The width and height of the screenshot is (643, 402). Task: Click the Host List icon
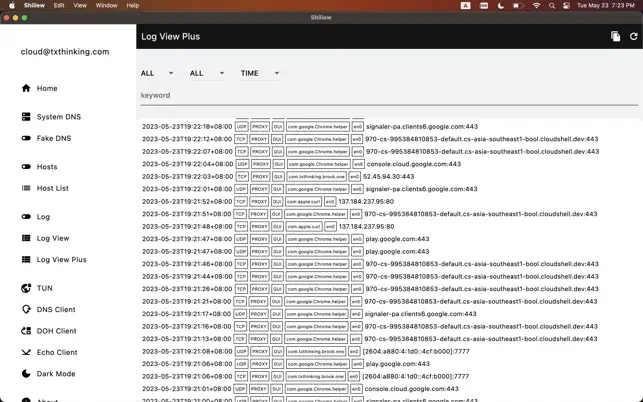pyautogui.click(x=26, y=188)
